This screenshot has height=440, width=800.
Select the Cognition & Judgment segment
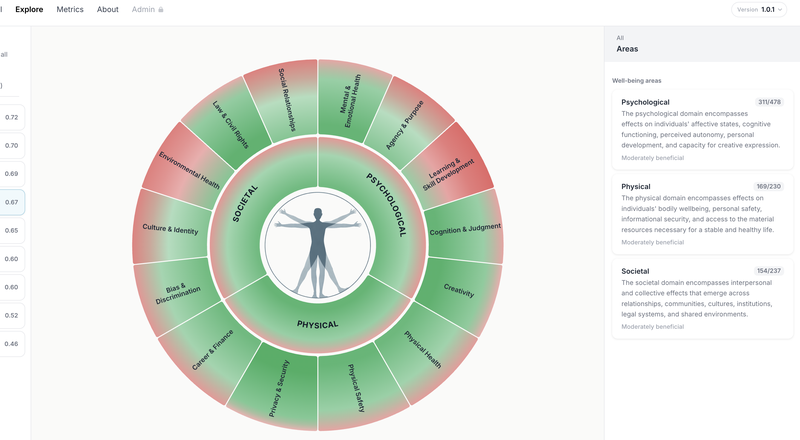click(x=465, y=230)
